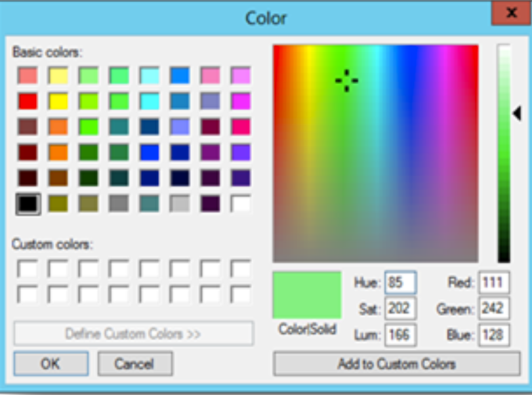
Task: Click the Red value field
Action: click(x=494, y=282)
